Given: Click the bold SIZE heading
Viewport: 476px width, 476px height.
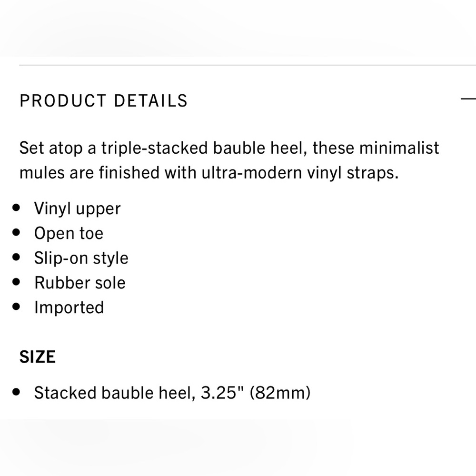Looking at the screenshot, I should [x=37, y=357].
